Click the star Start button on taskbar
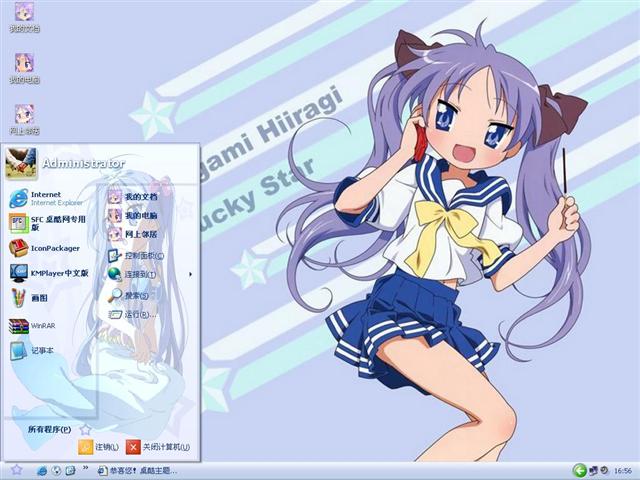The height and width of the screenshot is (480, 640). point(16,470)
